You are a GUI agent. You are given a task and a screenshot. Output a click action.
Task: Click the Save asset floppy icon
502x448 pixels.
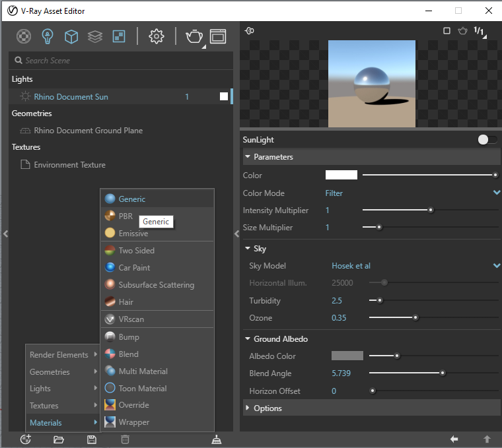(x=92, y=439)
